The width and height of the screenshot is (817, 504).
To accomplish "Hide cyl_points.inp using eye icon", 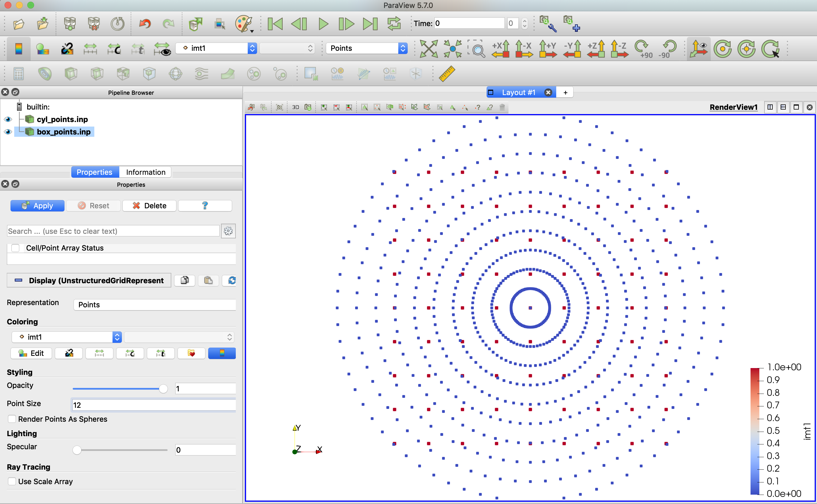I will coord(8,119).
